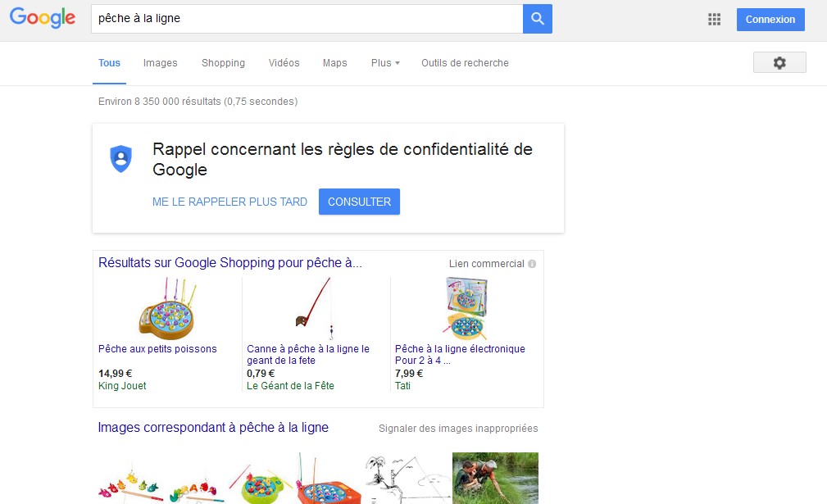827x504 pixels.
Task: Click the privacy shield icon
Action: [121, 158]
